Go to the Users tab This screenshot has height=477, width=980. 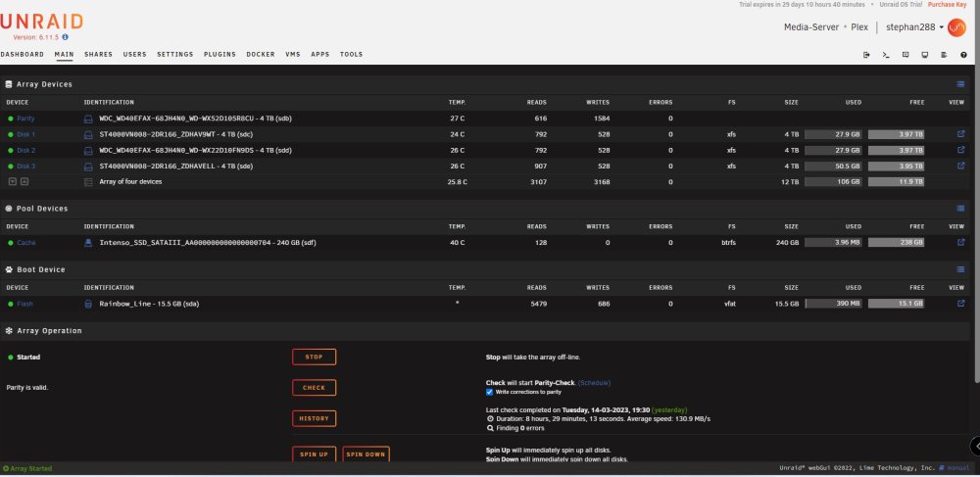tap(135, 54)
